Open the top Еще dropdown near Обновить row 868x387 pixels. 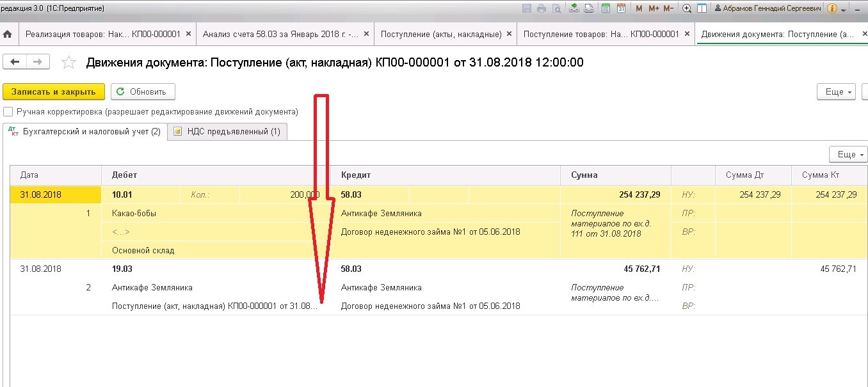(x=836, y=91)
